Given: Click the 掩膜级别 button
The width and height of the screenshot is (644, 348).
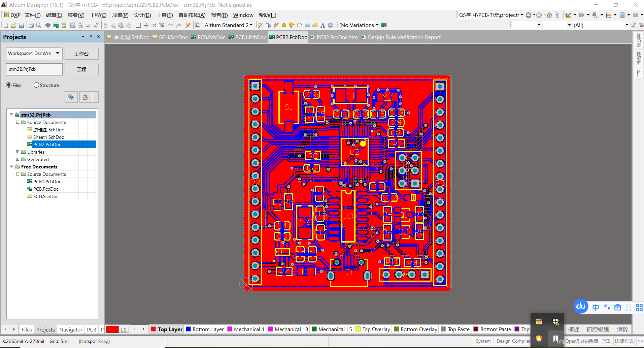Looking at the screenshot, I should (598, 329).
